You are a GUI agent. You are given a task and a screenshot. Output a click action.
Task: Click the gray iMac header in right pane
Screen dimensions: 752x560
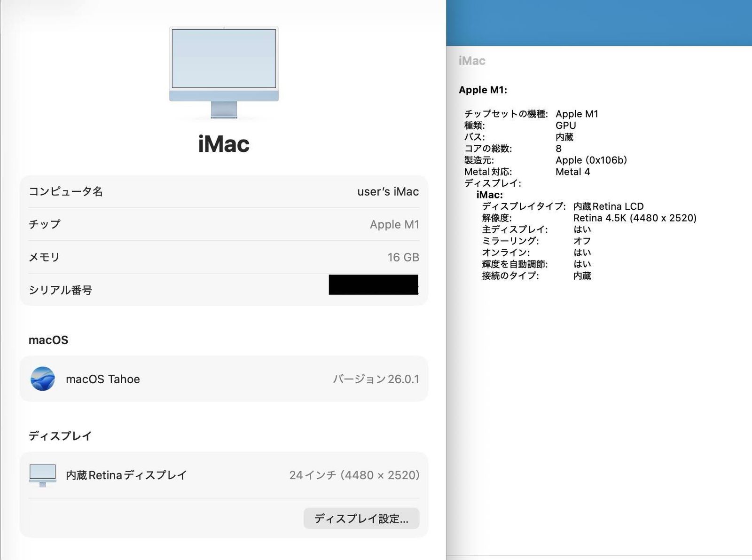[x=471, y=61]
